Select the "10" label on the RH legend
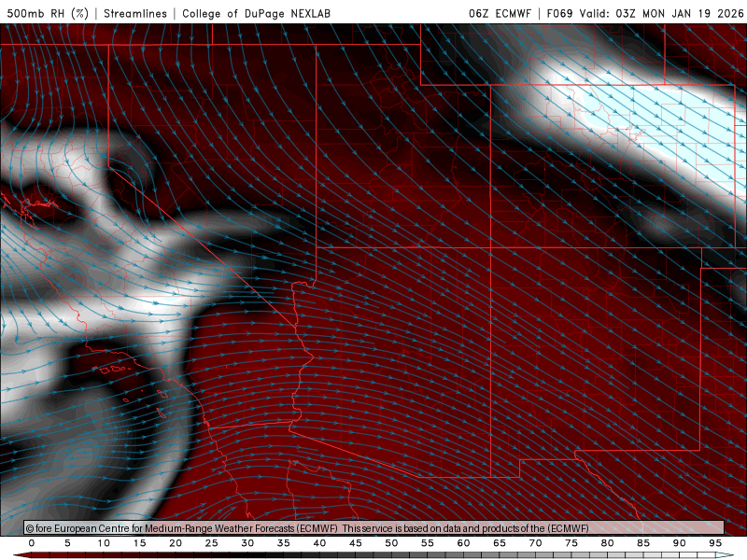747x560 pixels. (104, 543)
